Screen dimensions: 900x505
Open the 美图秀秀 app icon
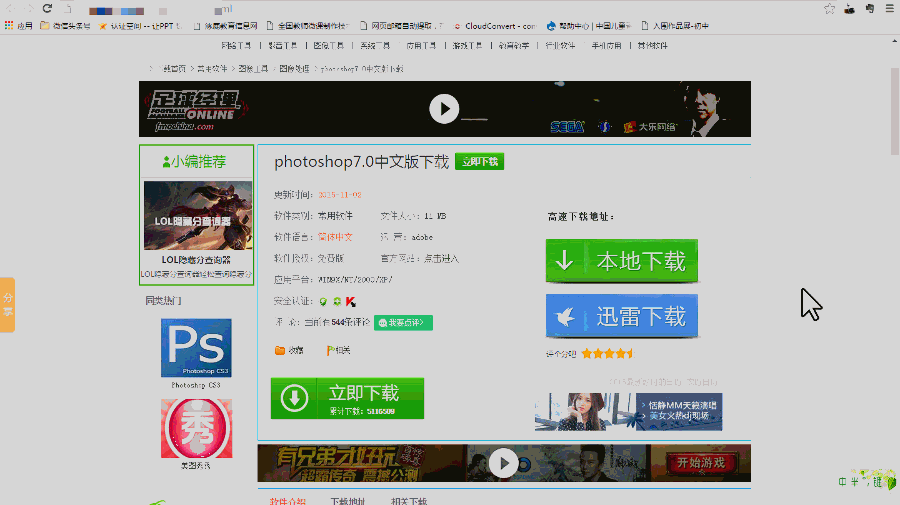196,428
